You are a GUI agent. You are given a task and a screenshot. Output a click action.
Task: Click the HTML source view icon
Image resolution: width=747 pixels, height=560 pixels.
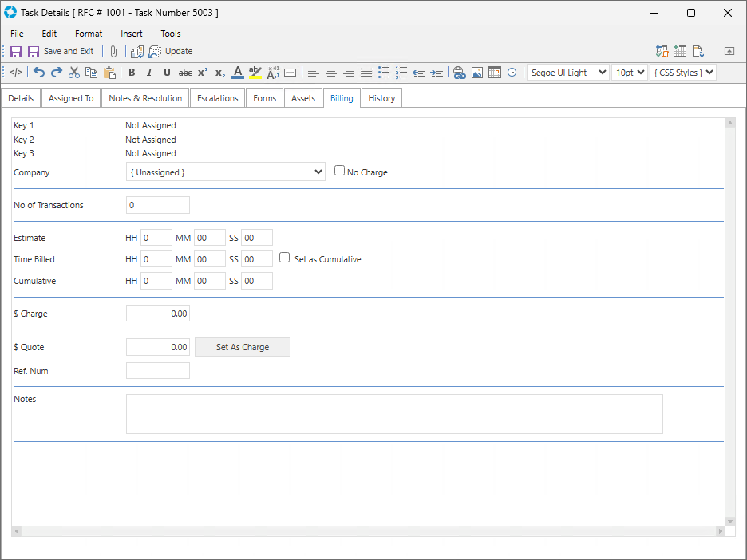16,73
